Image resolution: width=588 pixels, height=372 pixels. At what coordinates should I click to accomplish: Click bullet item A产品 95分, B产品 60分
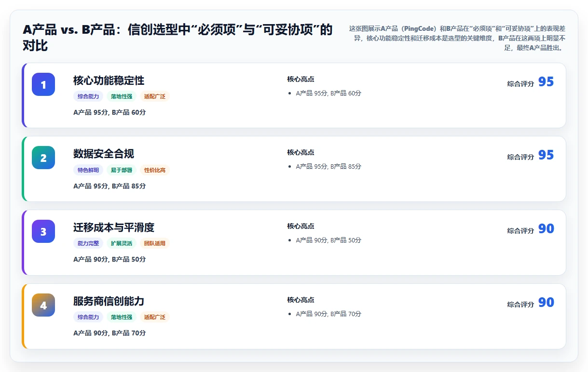pos(328,93)
